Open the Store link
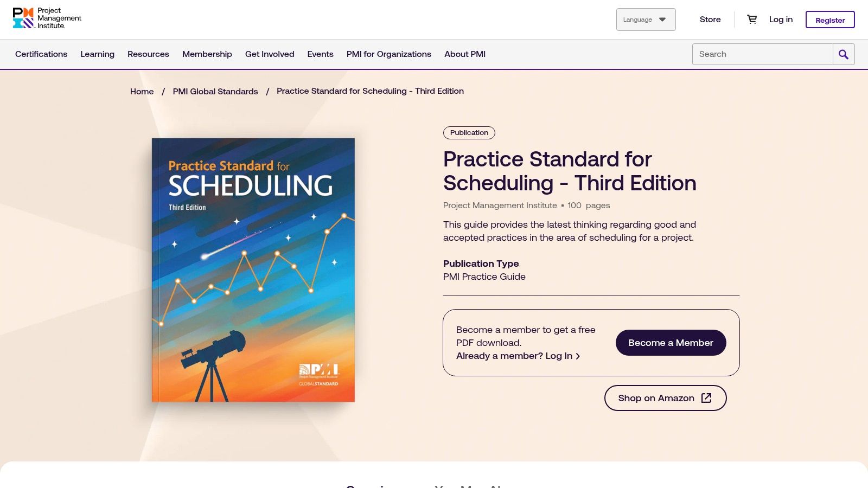The width and height of the screenshot is (868, 488). [x=710, y=19]
